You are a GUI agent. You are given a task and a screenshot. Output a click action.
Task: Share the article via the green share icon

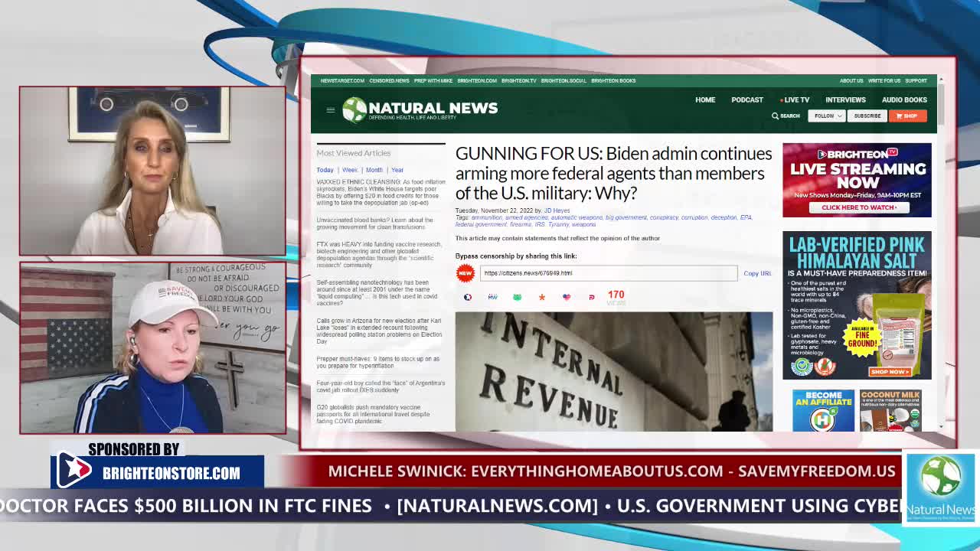click(517, 297)
